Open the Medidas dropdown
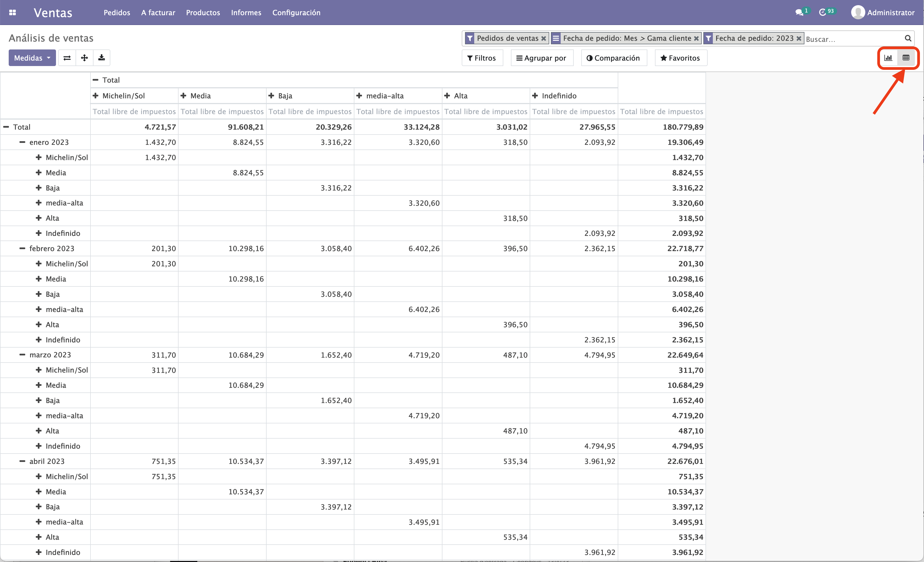Screen dimensions: 924x562 32,58
